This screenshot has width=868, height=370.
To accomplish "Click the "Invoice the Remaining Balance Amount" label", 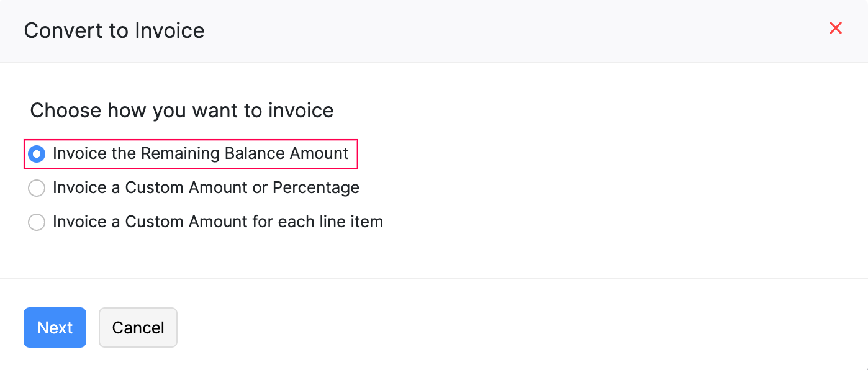I will point(201,154).
